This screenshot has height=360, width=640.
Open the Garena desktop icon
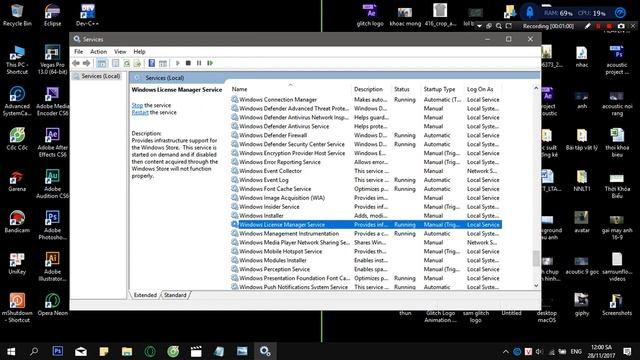[17, 180]
